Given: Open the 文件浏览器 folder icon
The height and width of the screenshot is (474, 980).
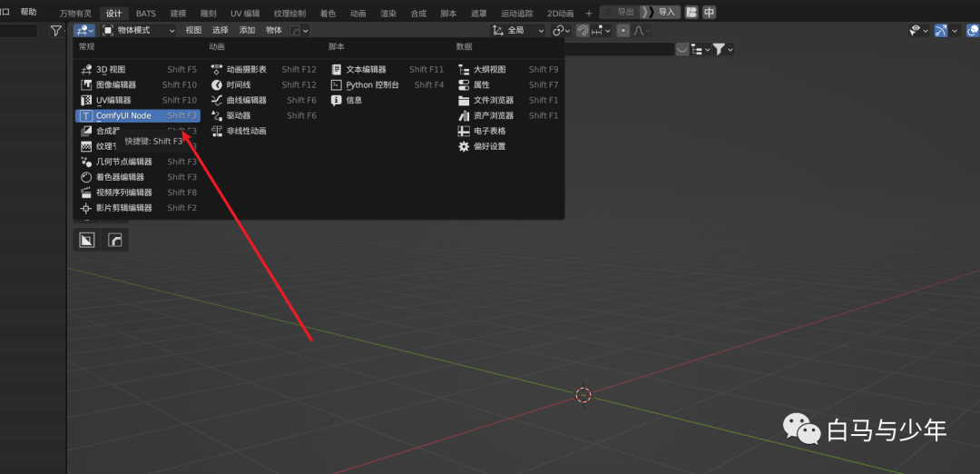Looking at the screenshot, I should 464,100.
